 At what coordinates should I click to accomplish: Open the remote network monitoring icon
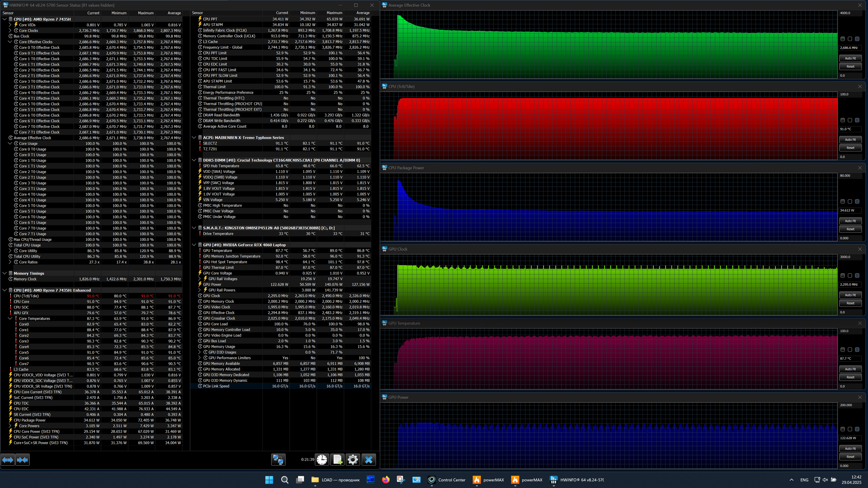click(278, 460)
